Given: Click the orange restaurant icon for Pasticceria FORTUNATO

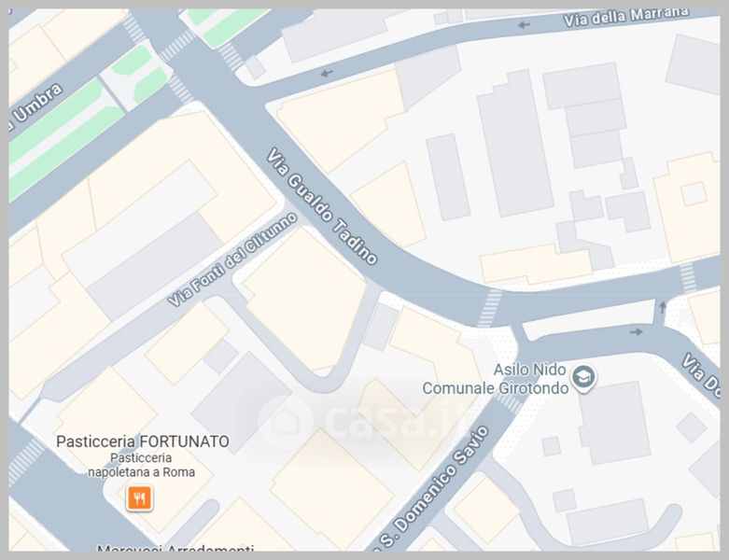Looking at the screenshot, I should [139, 498].
